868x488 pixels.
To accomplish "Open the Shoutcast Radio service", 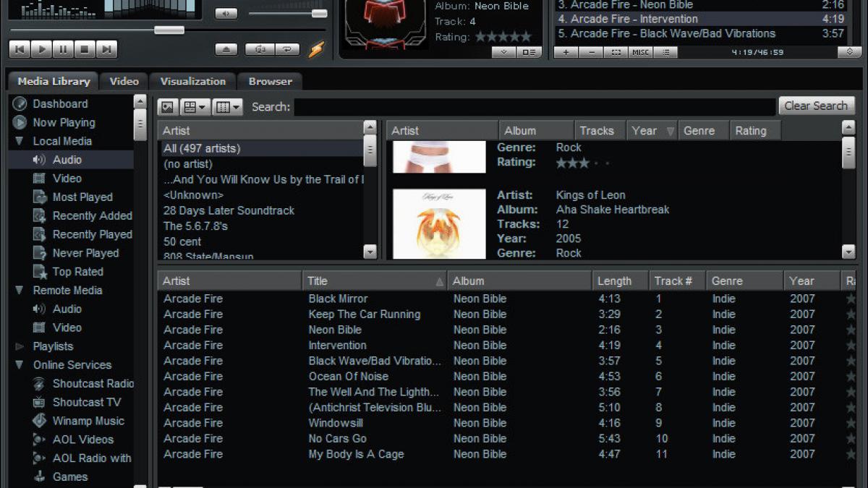I will click(93, 384).
